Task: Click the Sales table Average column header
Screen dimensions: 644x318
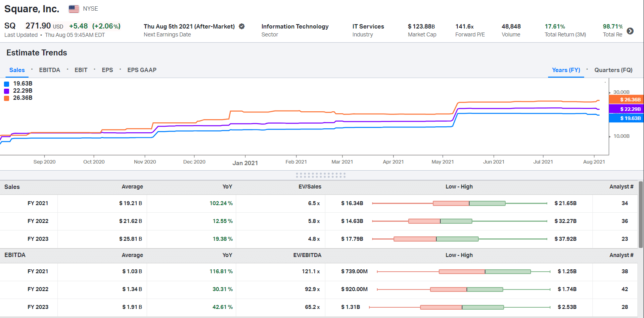Action: (x=132, y=187)
